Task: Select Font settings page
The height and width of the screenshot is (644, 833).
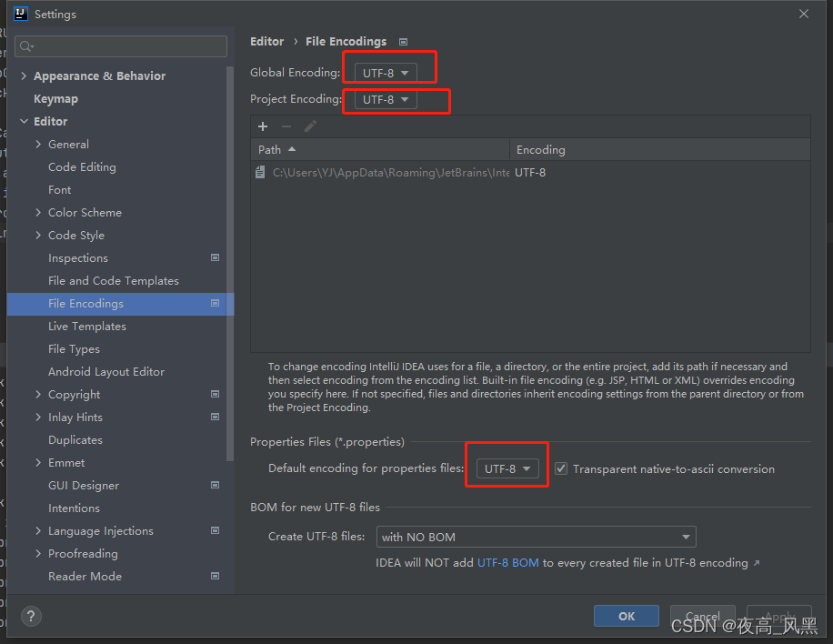Action: [59, 190]
